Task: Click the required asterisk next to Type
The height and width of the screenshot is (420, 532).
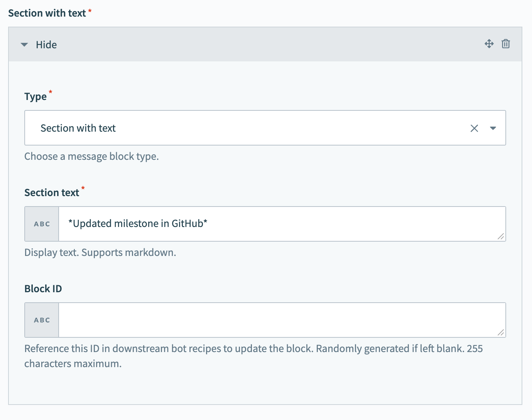Action: pos(50,93)
